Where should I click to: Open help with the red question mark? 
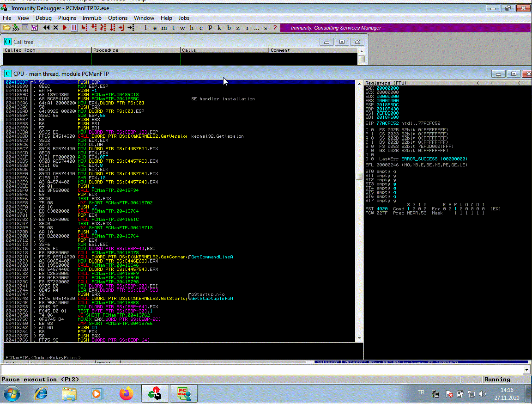click(275, 28)
